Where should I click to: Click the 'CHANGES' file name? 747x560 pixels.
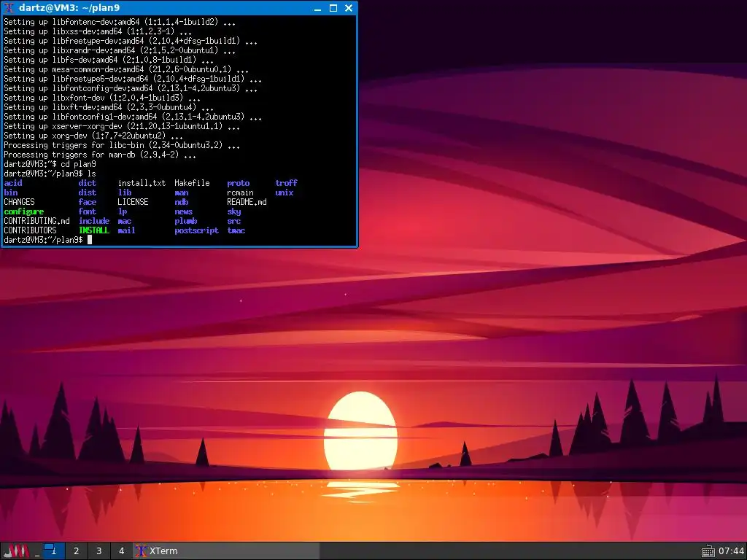click(19, 202)
